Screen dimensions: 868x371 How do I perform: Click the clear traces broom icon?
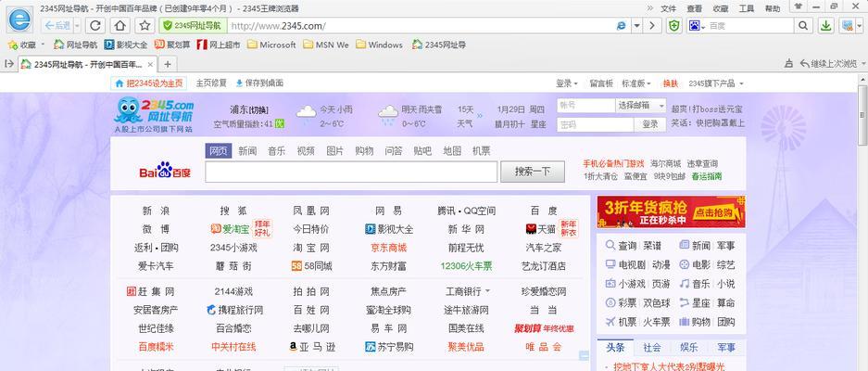(789, 64)
